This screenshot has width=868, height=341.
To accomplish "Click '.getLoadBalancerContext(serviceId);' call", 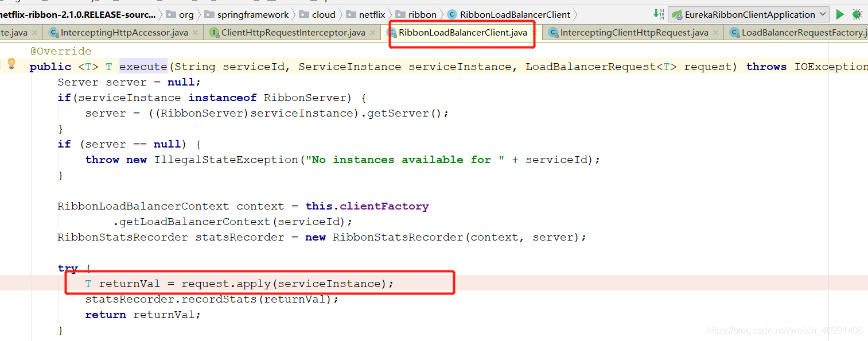I will [x=232, y=222].
